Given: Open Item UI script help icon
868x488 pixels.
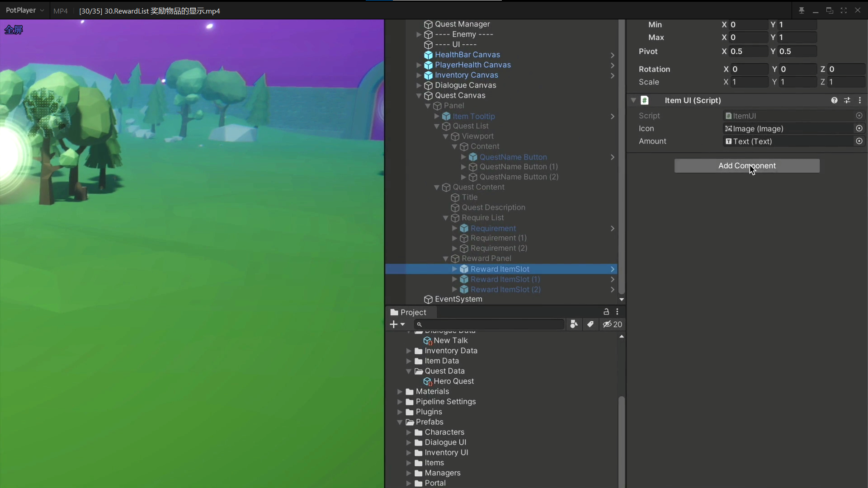Looking at the screenshot, I should [834, 100].
